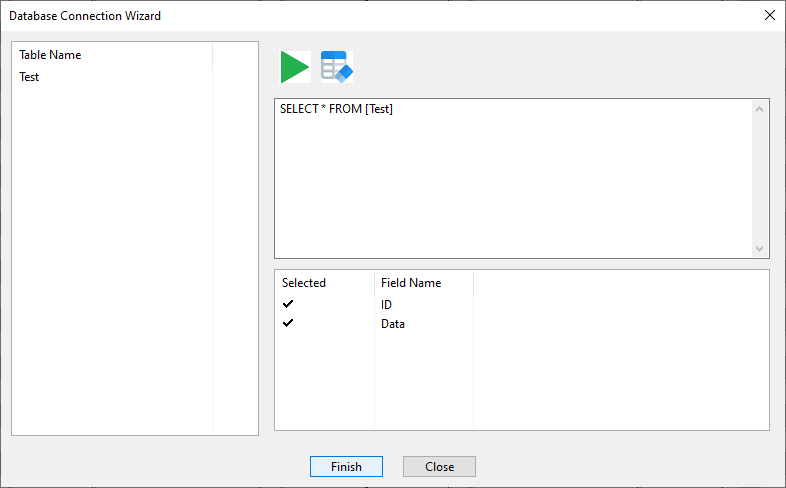Click the Table Name column header
The height and width of the screenshot is (488, 786).
[112, 55]
